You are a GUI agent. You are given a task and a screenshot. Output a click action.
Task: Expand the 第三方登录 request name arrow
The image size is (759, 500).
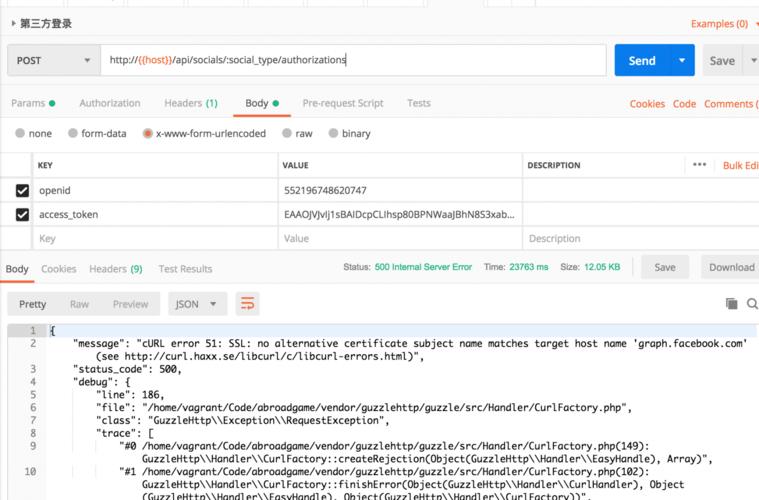pyautogui.click(x=13, y=23)
